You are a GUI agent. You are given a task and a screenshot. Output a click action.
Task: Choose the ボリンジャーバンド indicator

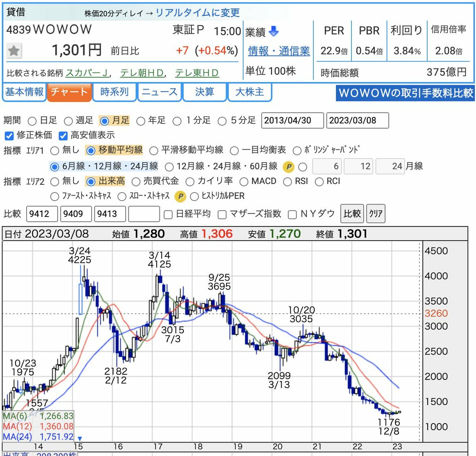point(297,151)
